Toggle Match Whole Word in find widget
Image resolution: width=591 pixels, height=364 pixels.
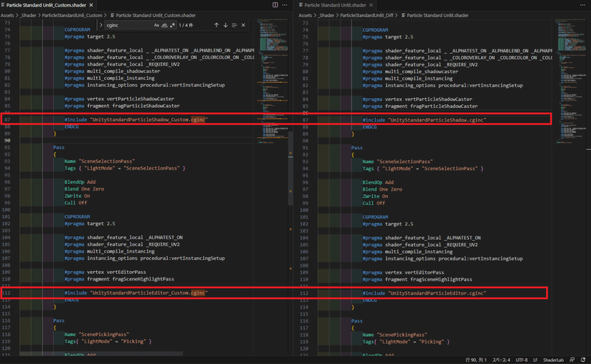pos(164,25)
